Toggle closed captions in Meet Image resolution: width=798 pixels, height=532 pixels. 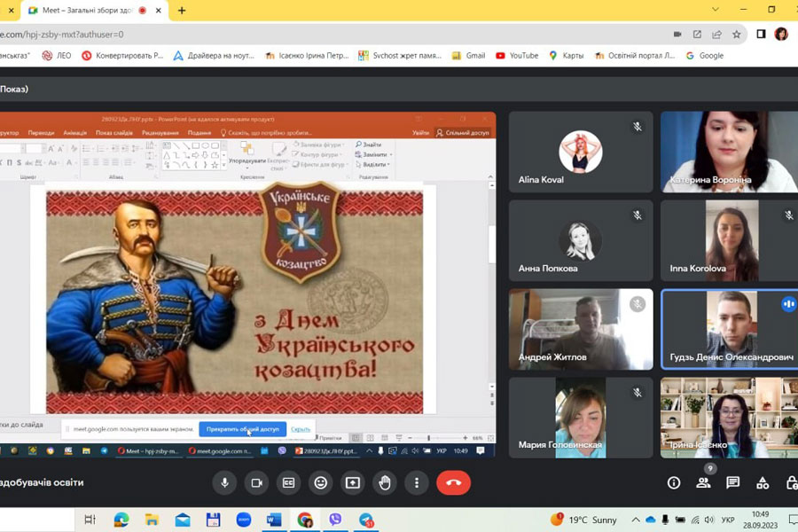288,482
